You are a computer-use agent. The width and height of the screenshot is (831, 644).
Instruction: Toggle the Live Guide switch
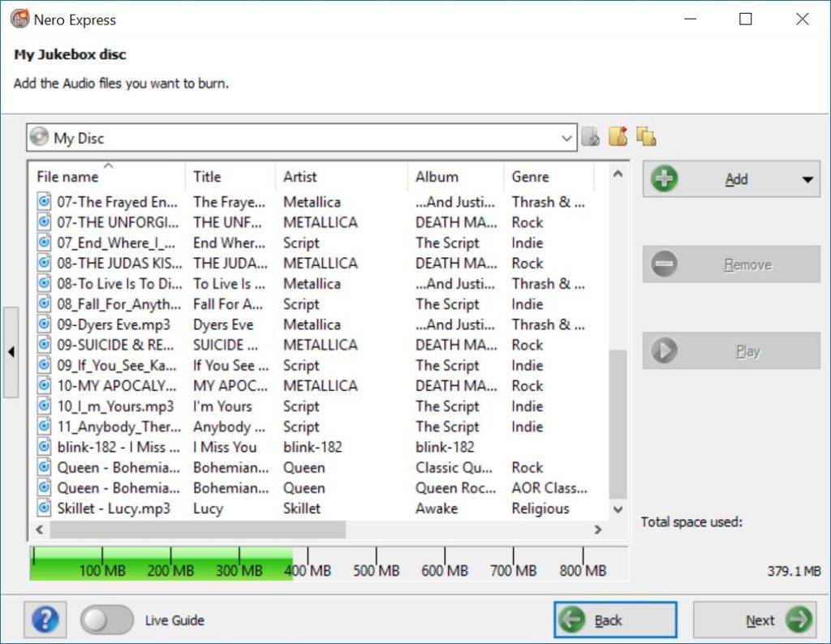coord(106,620)
